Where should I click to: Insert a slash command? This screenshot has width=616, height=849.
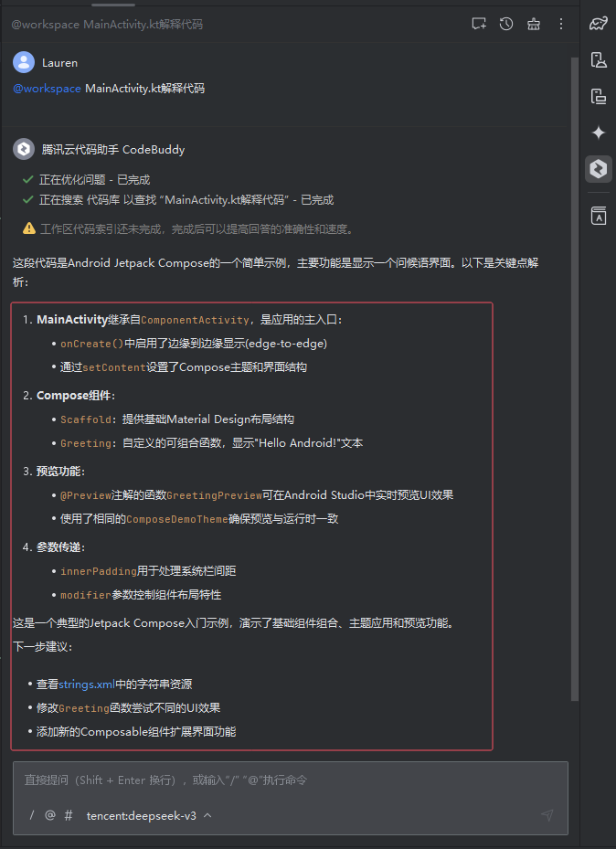32,815
